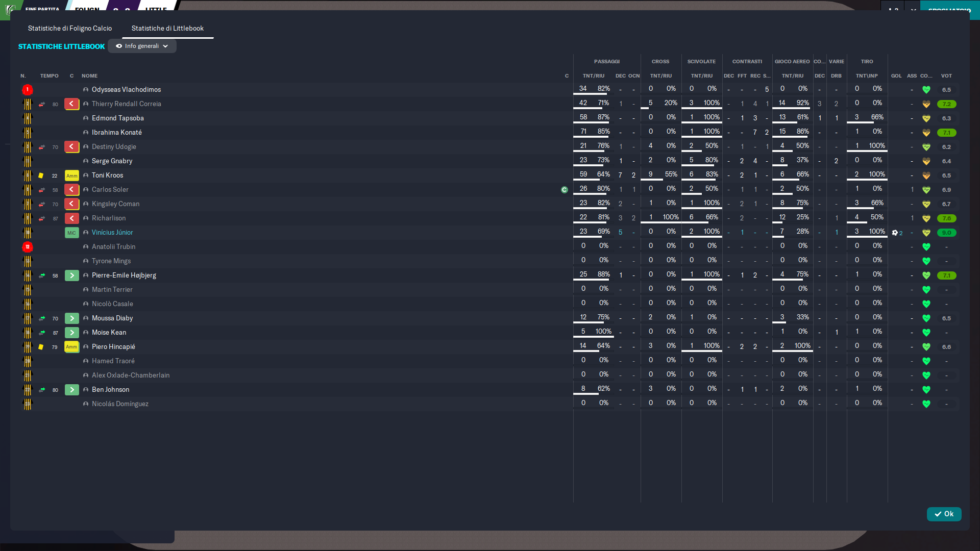Screen dimensions: 980x551
Task: Click condition heart icon for Anatolii Trubin
Action: point(926,247)
